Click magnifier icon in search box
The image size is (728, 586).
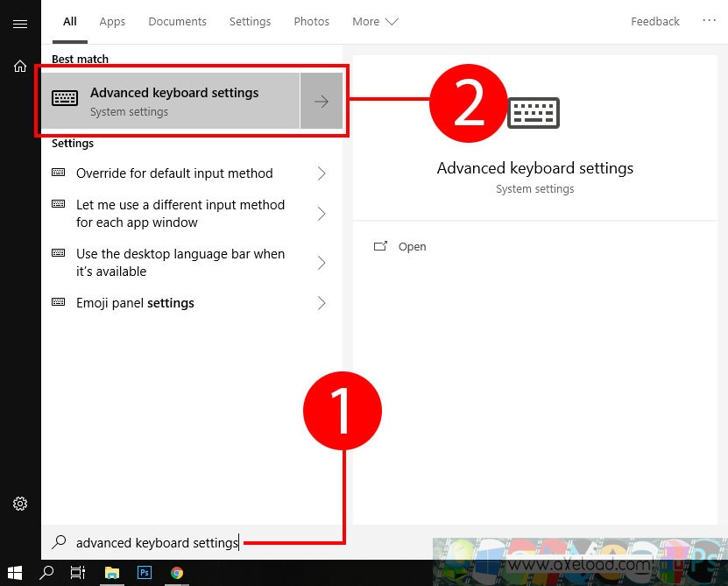(x=59, y=542)
